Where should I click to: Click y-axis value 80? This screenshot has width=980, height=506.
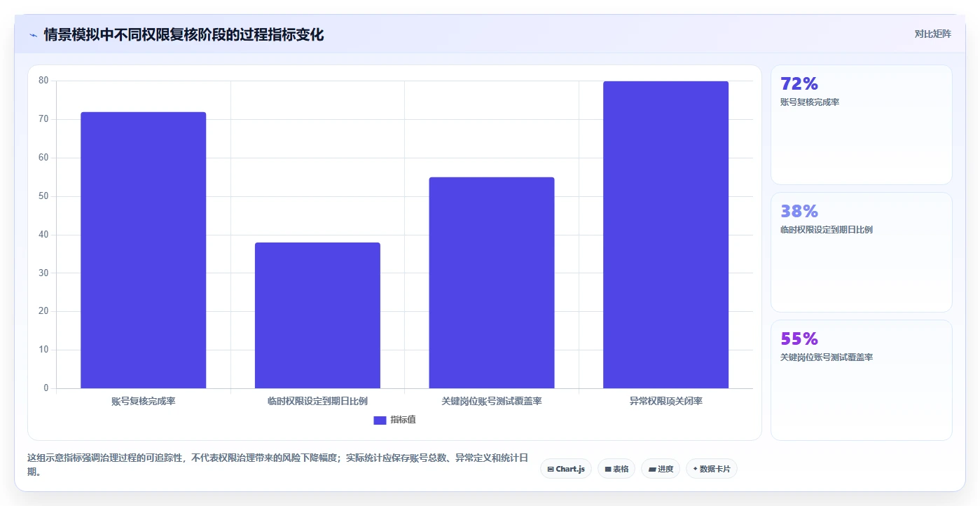tap(43, 81)
